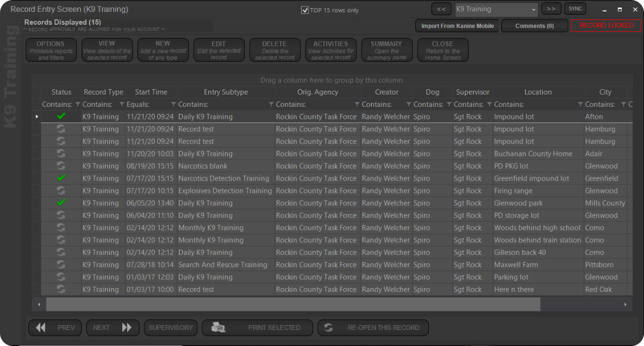Sort by the Location column header
The height and width of the screenshot is (346, 644).
(538, 92)
